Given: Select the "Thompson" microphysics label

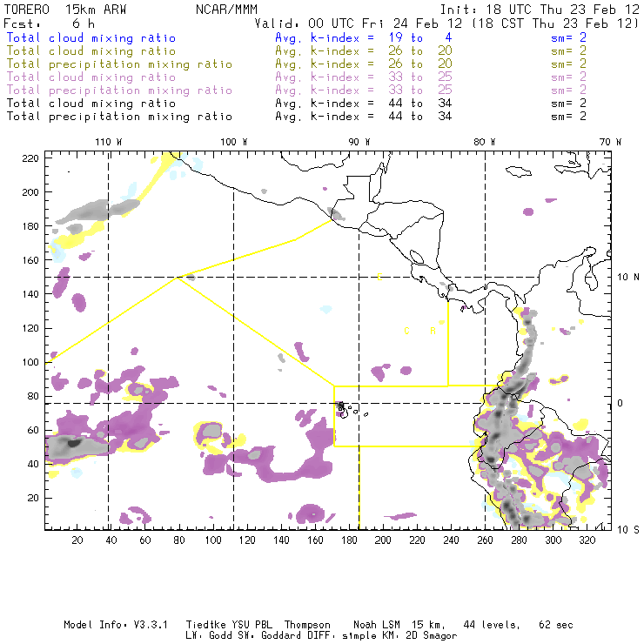Looking at the screenshot, I should coord(307,625).
